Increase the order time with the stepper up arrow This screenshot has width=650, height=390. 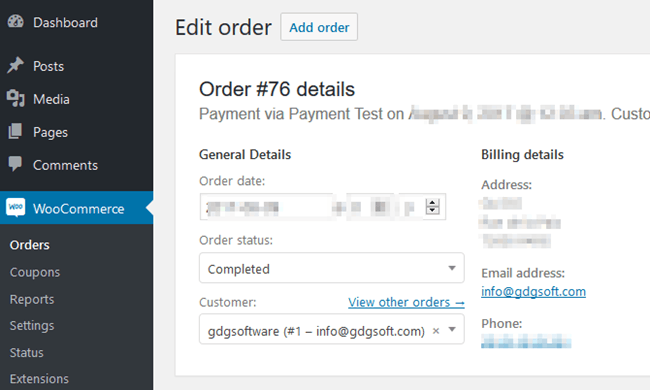point(432,203)
